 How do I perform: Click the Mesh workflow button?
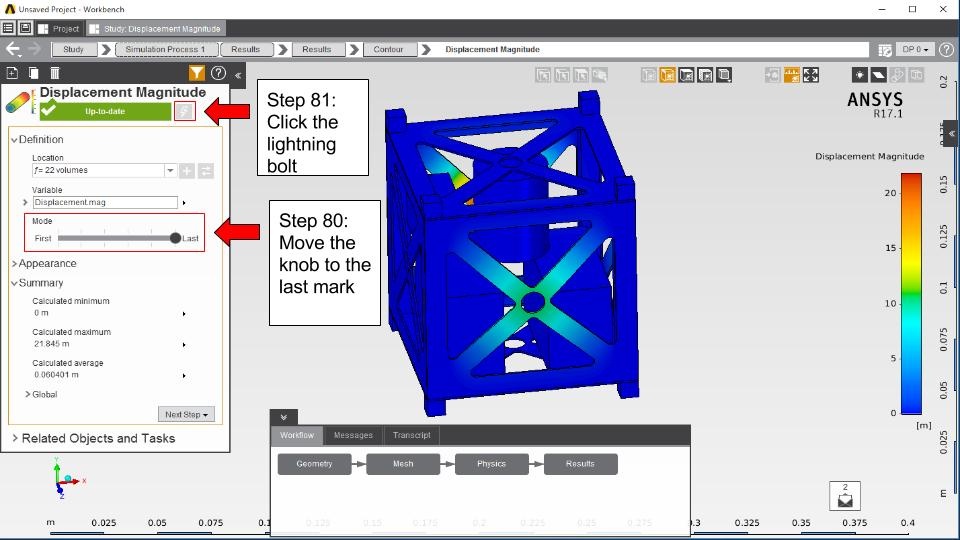403,463
